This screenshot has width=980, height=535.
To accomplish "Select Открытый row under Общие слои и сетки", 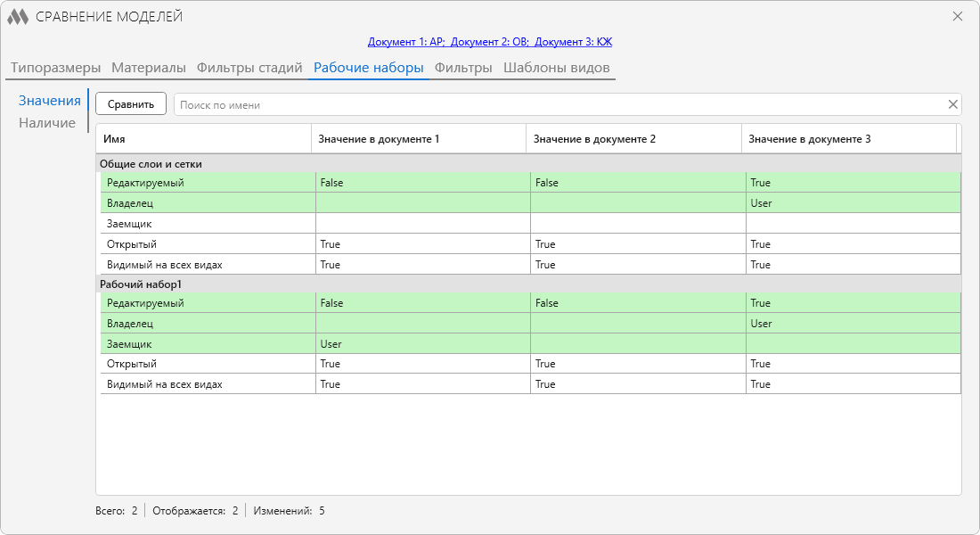I will coord(531,244).
